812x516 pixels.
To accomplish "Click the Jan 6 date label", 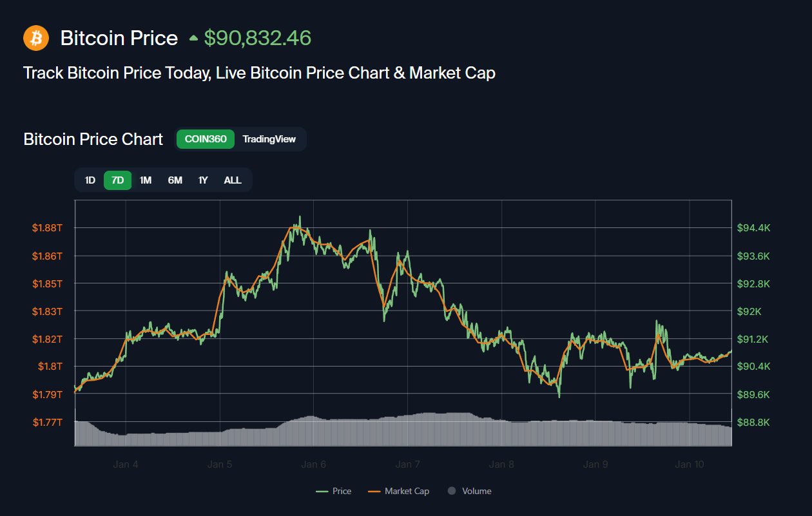I will coord(314,464).
